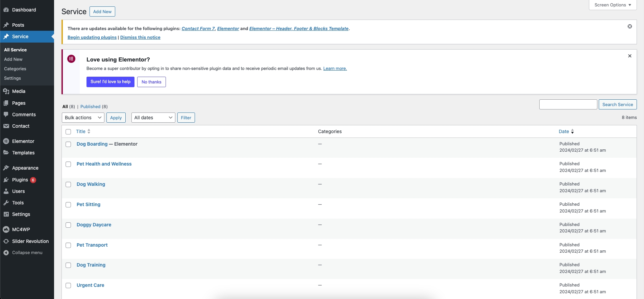Expand the Screen Options panel
644x299 pixels.
(613, 5)
